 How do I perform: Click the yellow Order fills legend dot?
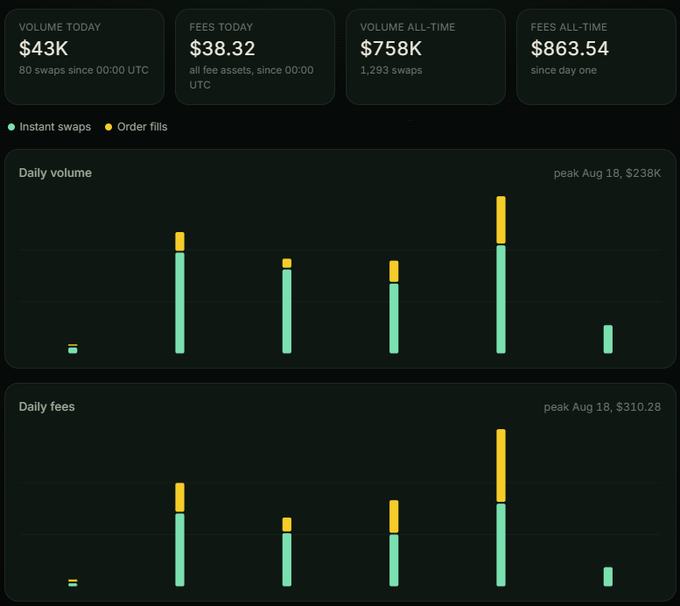coord(108,127)
